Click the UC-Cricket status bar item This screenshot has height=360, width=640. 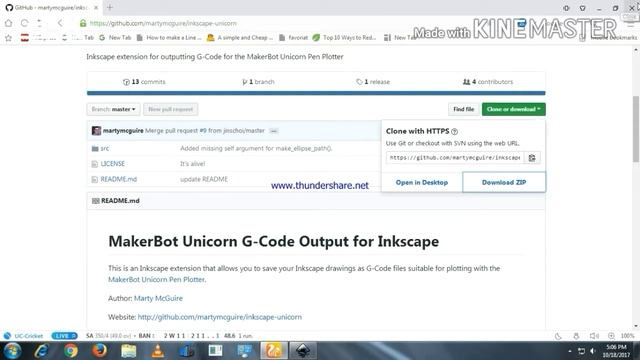click(x=23, y=336)
